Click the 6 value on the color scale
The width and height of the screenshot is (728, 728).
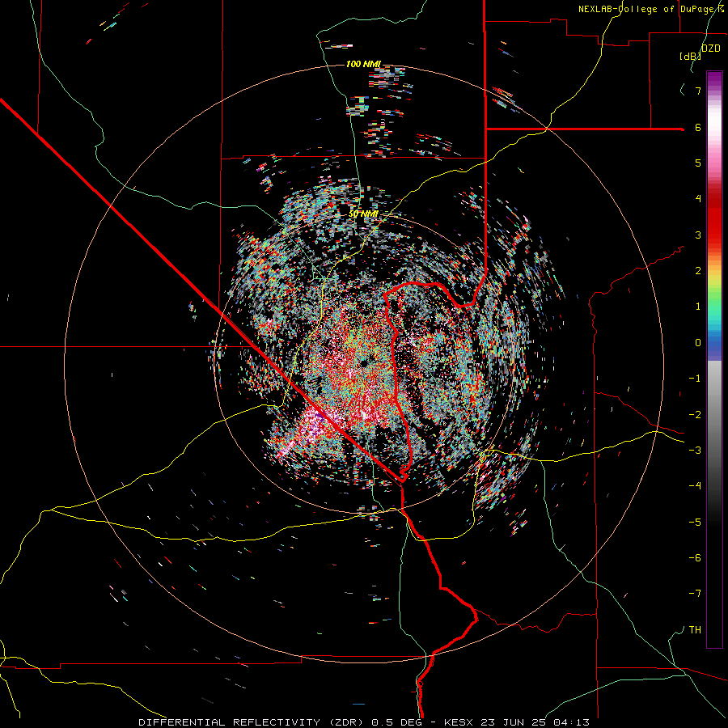coord(698,128)
